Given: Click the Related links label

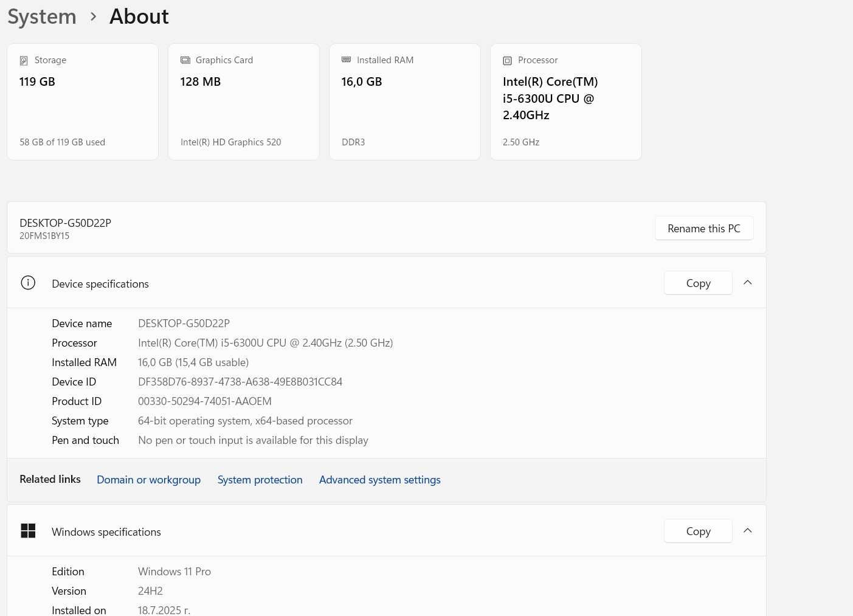Looking at the screenshot, I should (x=50, y=479).
